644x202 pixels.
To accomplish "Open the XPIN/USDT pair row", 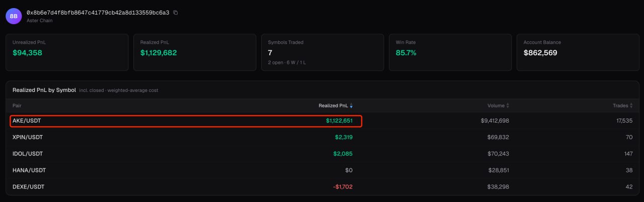I will 322,137.
